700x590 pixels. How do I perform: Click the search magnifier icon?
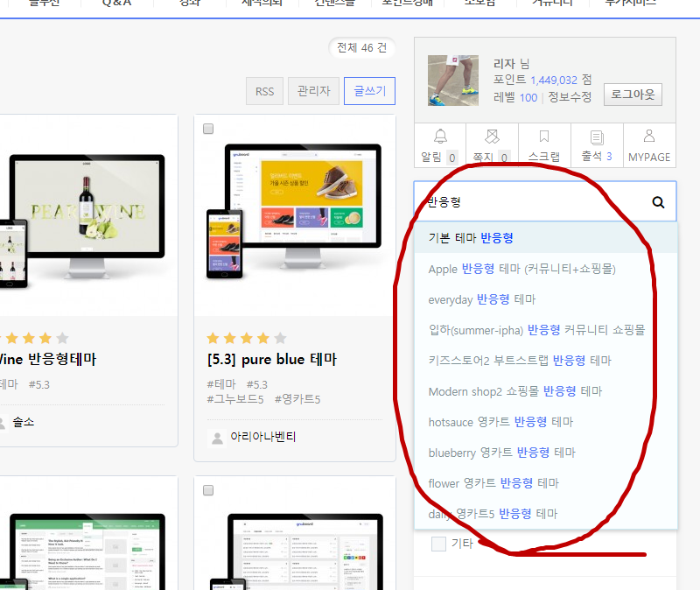(658, 202)
